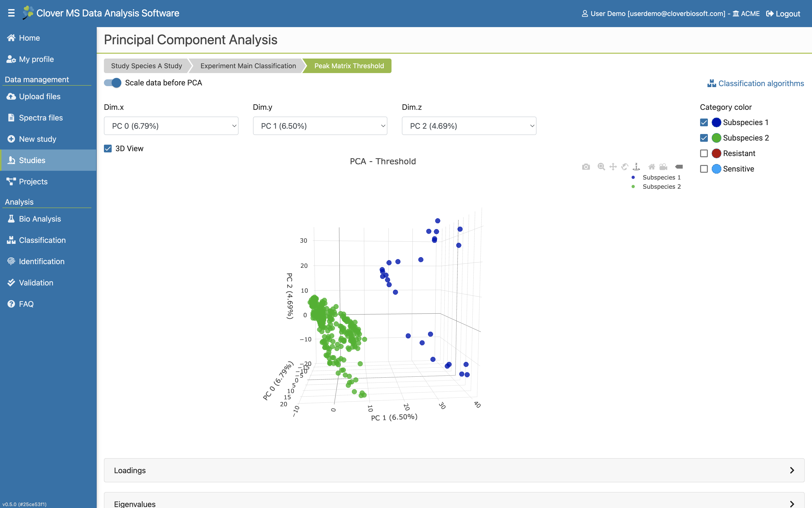Activate orbital rotation mode

tap(624, 167)
